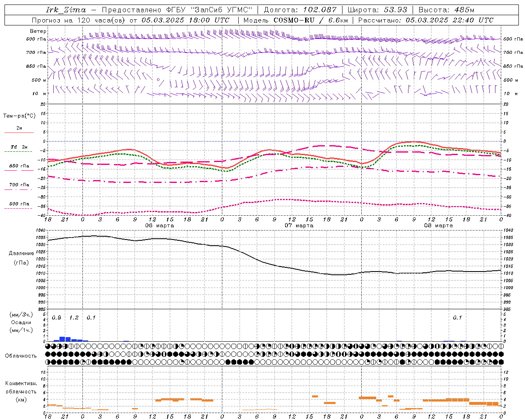The height and width of the screenshot is (420, 525).
Task: Click the (мм/3ч.) precipitation unit label
Action: pos(21,315)
